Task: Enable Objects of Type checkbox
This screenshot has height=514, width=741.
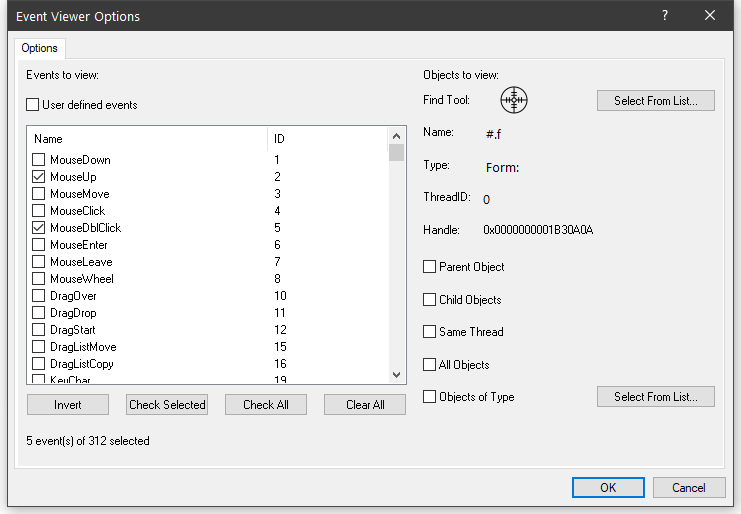Action: [x=430, y=397]
